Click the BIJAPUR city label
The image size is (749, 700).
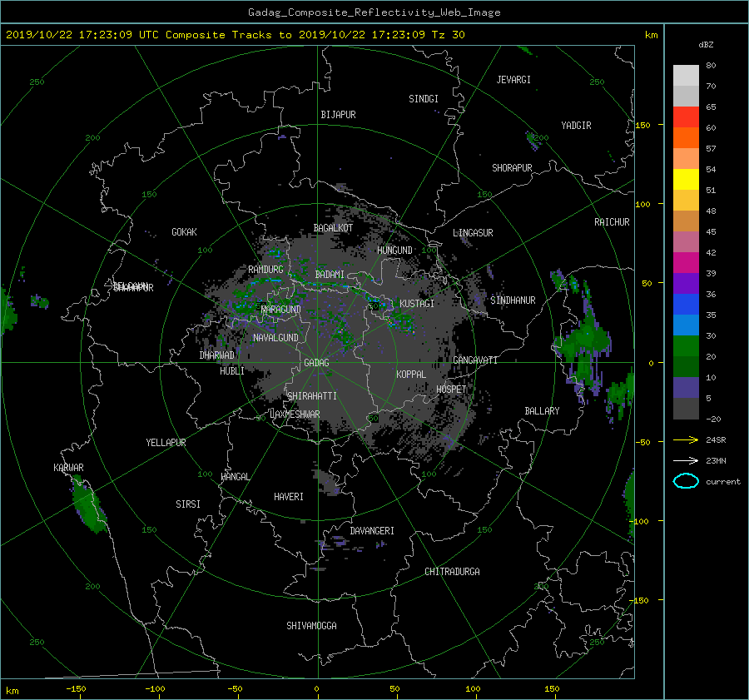click(x=338, y=115)
